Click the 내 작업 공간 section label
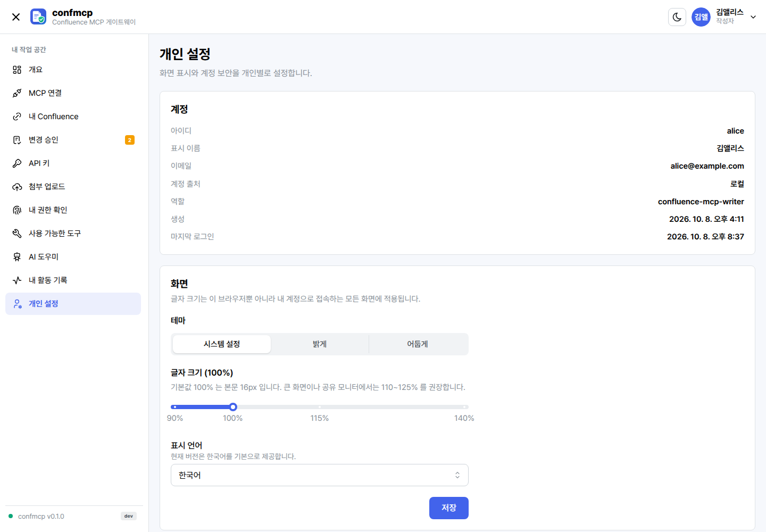 click(x=29, y=49)
